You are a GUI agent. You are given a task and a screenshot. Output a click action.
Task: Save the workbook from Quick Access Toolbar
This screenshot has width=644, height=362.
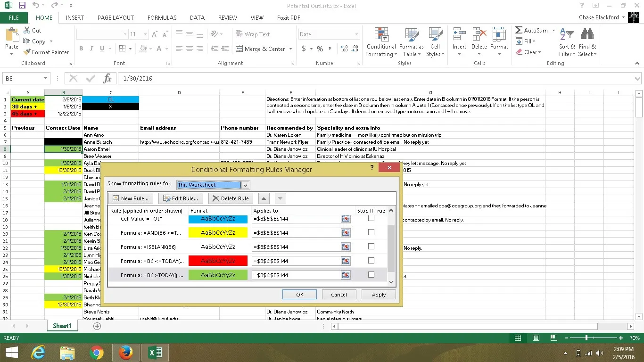point(22,6)
